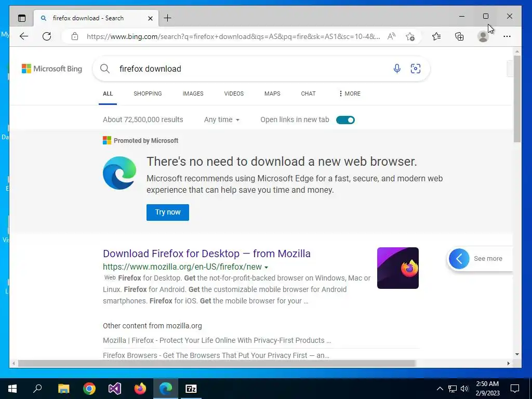Switch to the SHOPPING tab

[148, 94]
